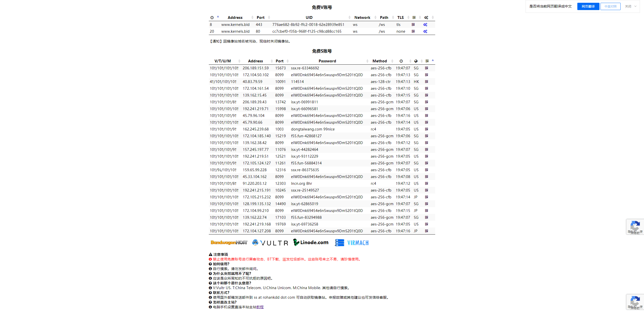This screenshot has width=644, height=313.
Task: Click QR icon for 162.245.239.68 rc4 row
Action: pos(426,129)
